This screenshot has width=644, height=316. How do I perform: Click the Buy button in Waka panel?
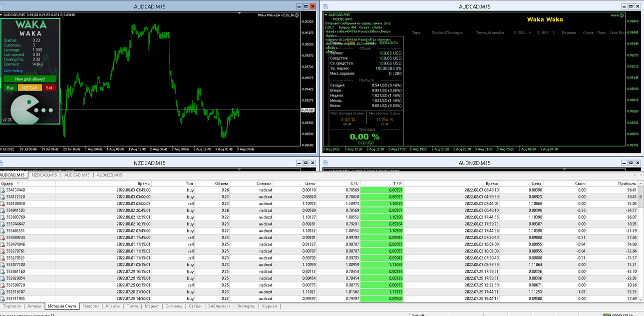tap(10, 88)
